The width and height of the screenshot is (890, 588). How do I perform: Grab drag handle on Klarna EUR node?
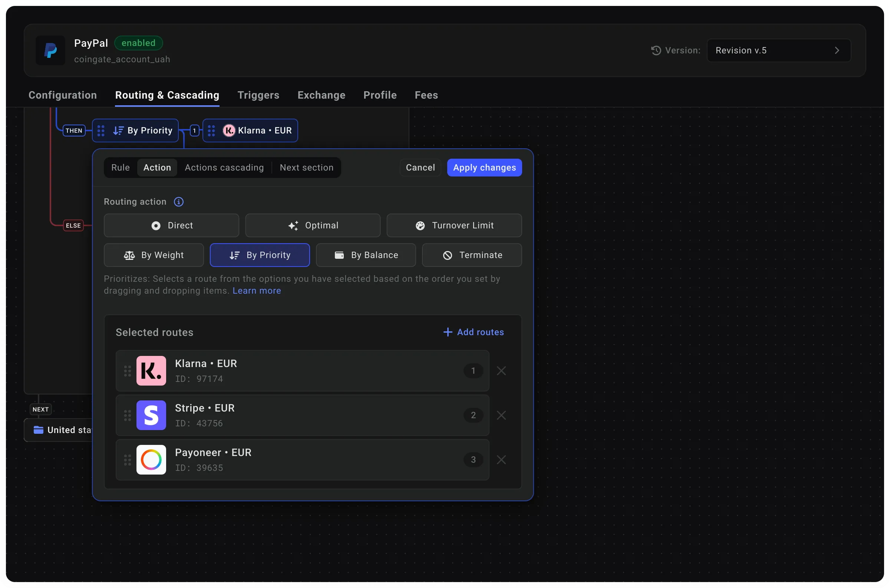[x=211, y=131]
